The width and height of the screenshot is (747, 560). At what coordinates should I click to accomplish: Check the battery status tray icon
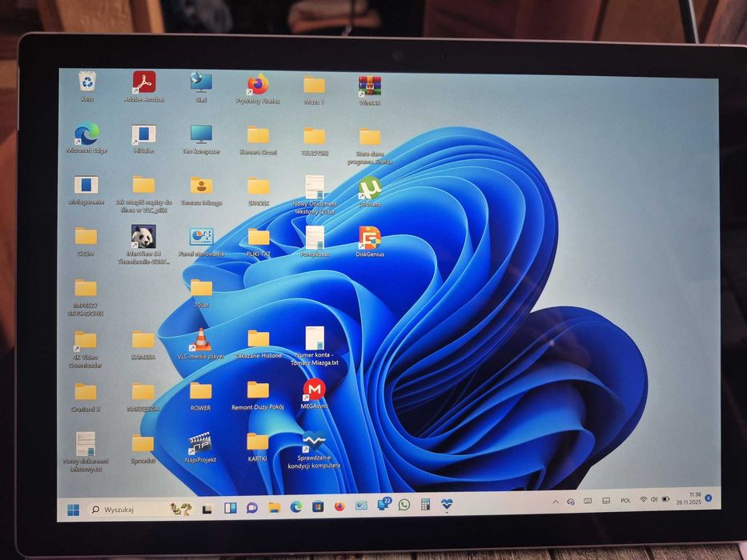pos(665,499)
